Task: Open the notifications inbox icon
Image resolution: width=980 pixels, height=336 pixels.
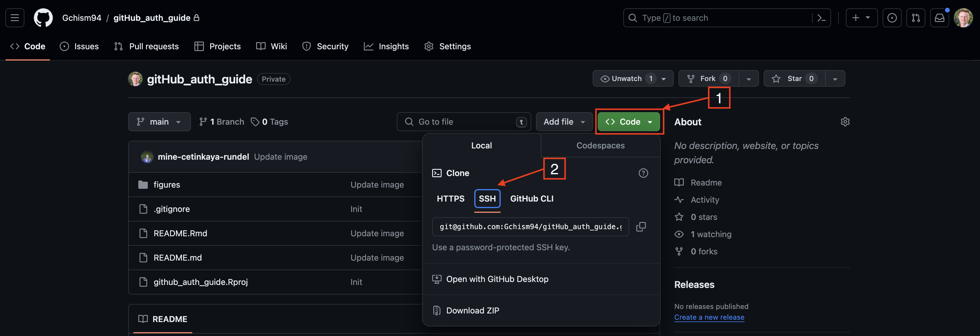Action: (x=939, y=18)
